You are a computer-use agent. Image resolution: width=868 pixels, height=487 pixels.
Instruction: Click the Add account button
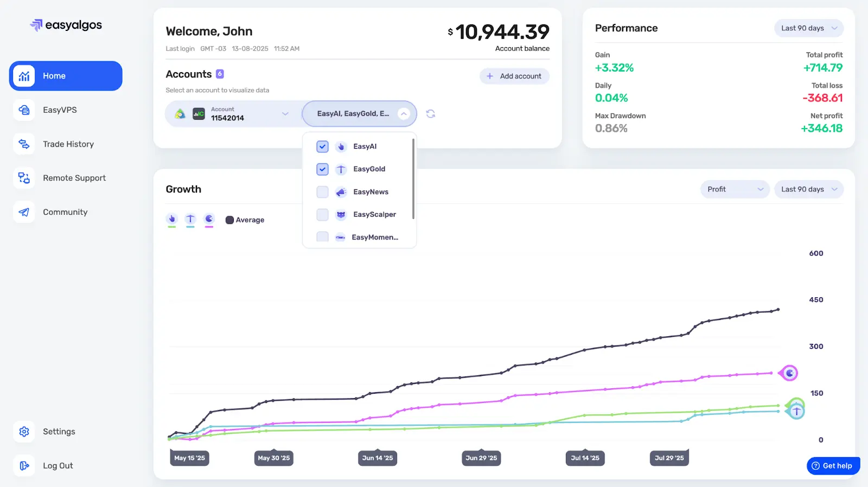point(514,76)
